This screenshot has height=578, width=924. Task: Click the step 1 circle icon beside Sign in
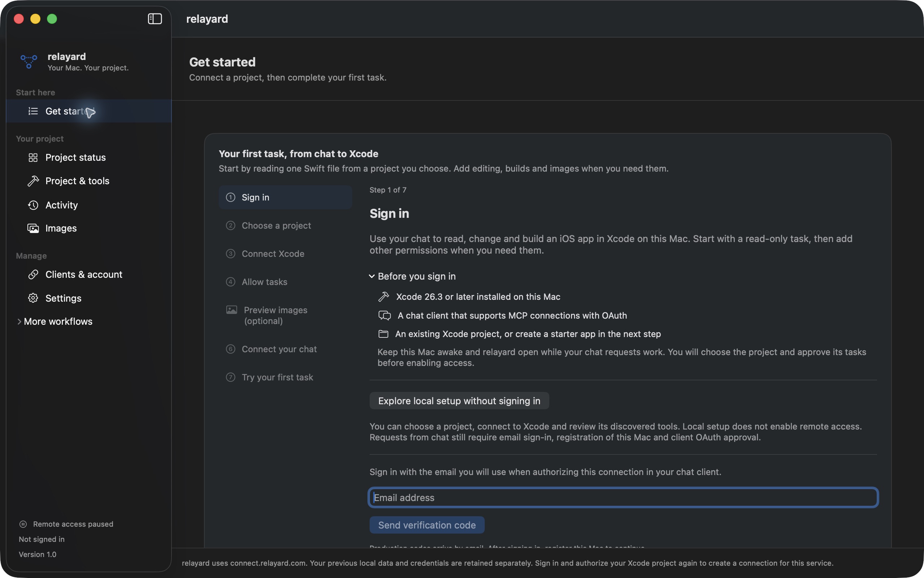pos(231,197)
